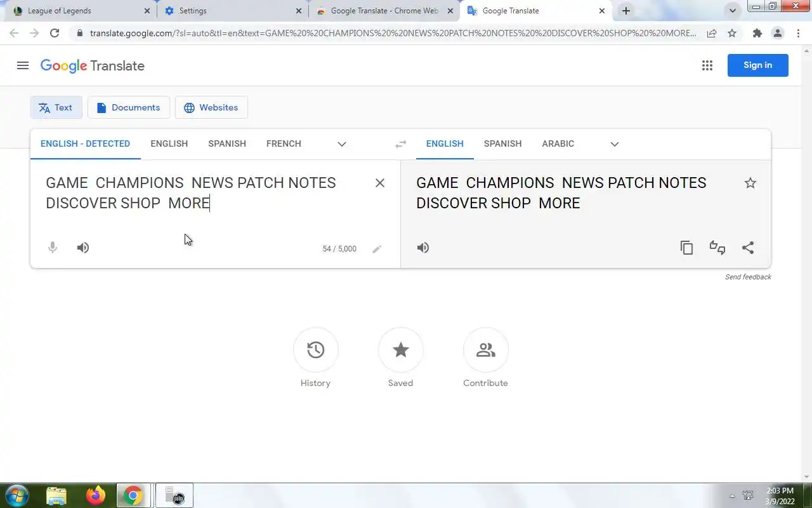Open File Explorer from the taskbar
Image resolution: width=812 pixels, height=508 pixels.
click(x=56, y=495)
